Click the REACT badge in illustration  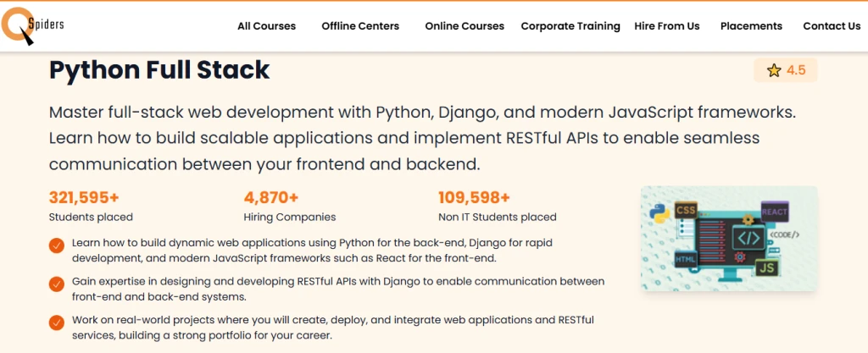click(775, 212)
